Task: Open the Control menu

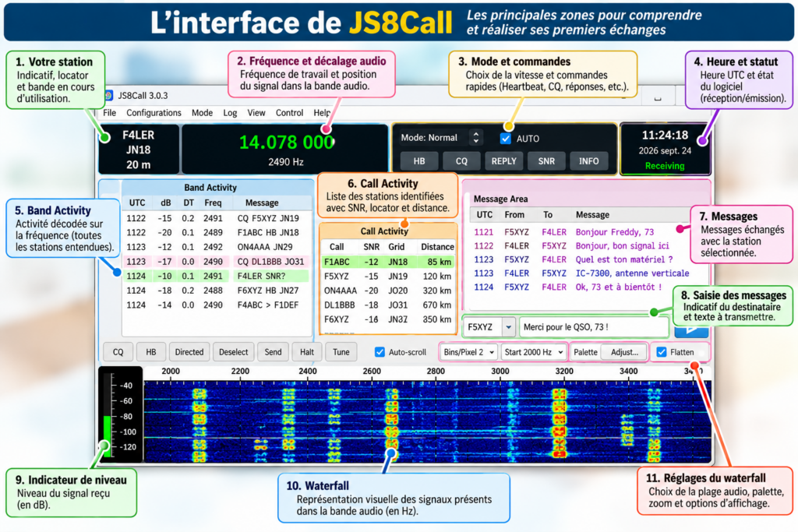Action: pyautogui.click(x=290, y=113)
